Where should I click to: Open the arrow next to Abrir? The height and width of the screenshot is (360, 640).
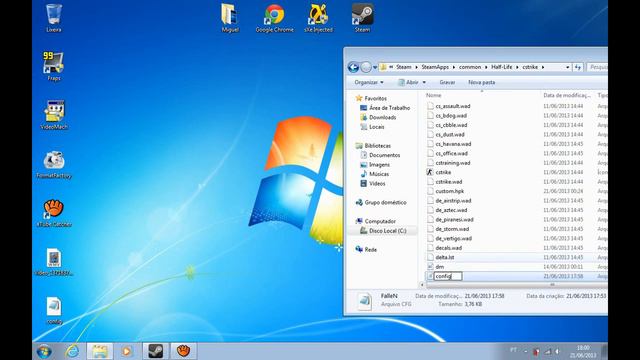click(424, 82)
